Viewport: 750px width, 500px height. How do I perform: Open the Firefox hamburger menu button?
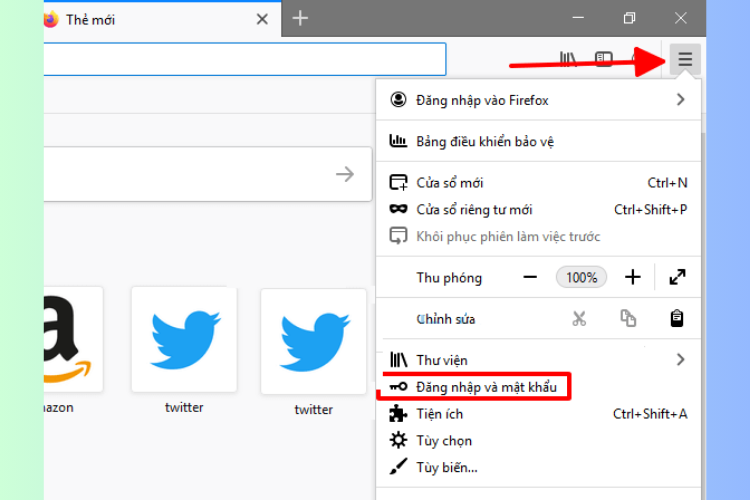pos(685,59)
